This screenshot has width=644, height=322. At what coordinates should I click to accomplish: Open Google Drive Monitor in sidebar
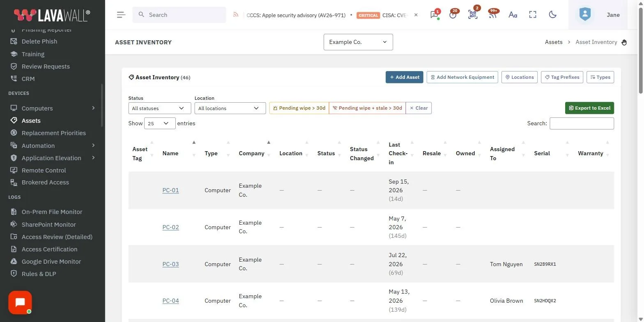pos(51,262)
